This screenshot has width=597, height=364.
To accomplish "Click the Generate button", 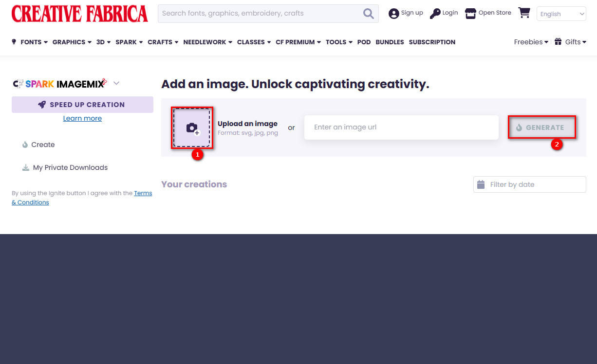I will click(542, 127).
